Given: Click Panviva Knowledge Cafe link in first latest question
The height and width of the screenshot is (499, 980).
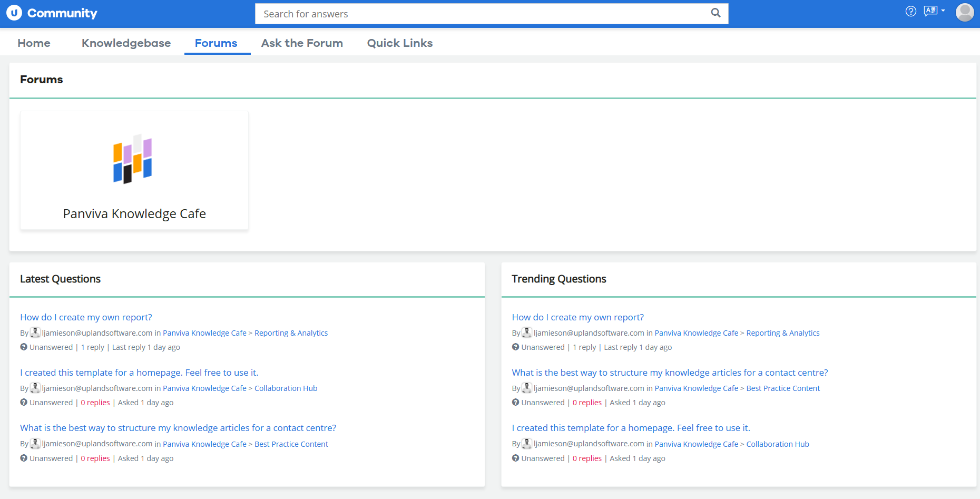Looking at the screenshot, I should pyautogui.click(x=204, y=333).
